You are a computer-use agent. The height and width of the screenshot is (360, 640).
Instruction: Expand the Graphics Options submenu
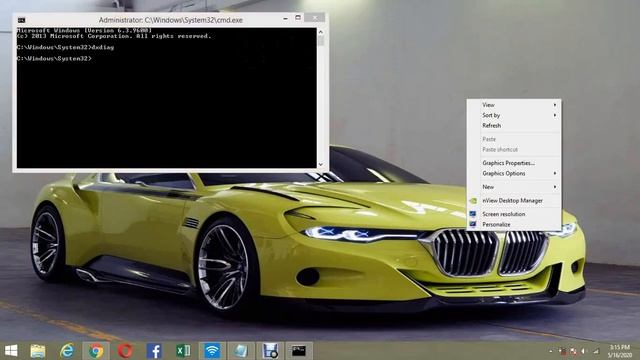(514, 173)
